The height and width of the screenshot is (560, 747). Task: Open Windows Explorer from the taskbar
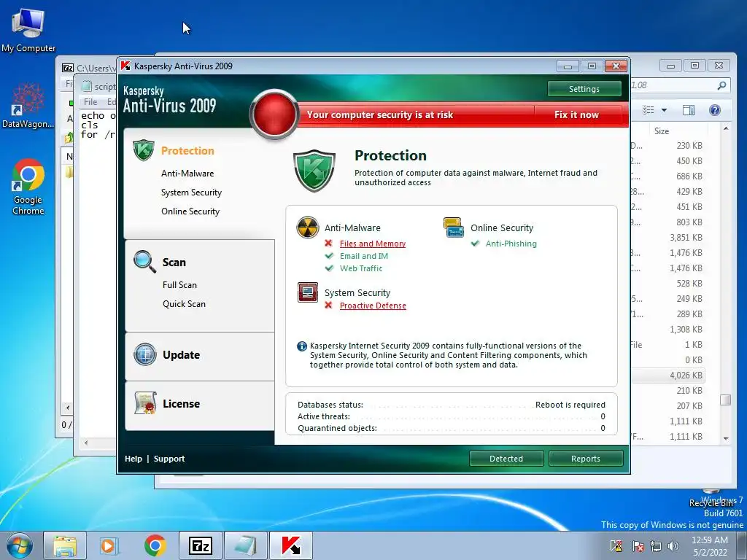(x=65, y=545)
